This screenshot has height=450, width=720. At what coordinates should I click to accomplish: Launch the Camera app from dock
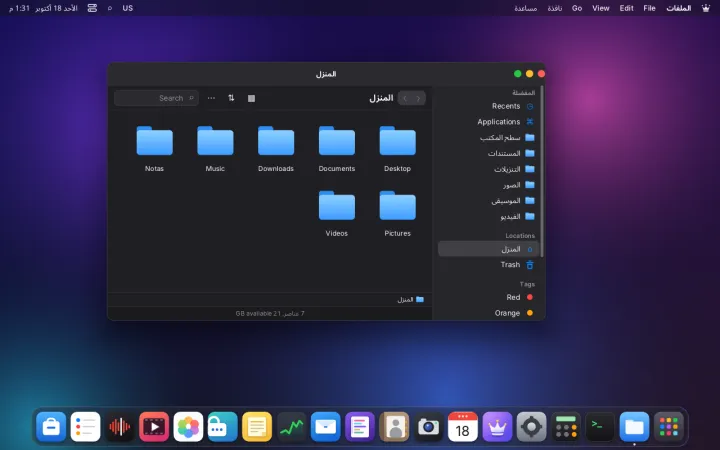pos(428,427)
